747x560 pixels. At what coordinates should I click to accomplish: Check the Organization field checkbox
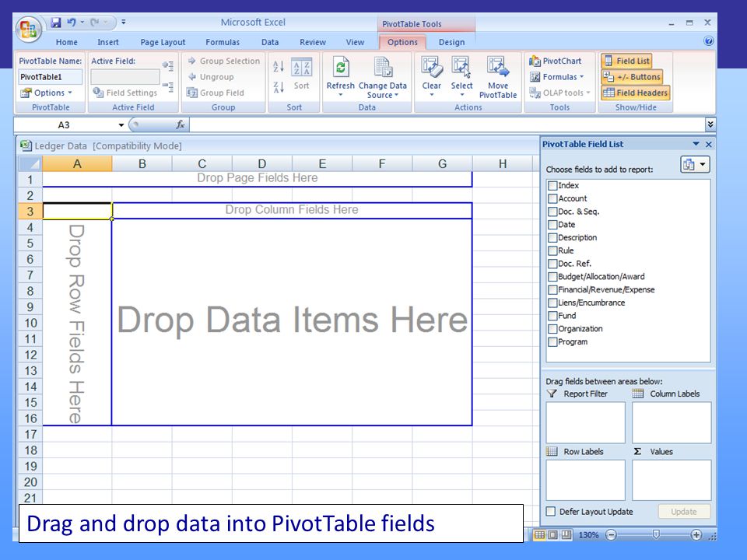point(552,328)
